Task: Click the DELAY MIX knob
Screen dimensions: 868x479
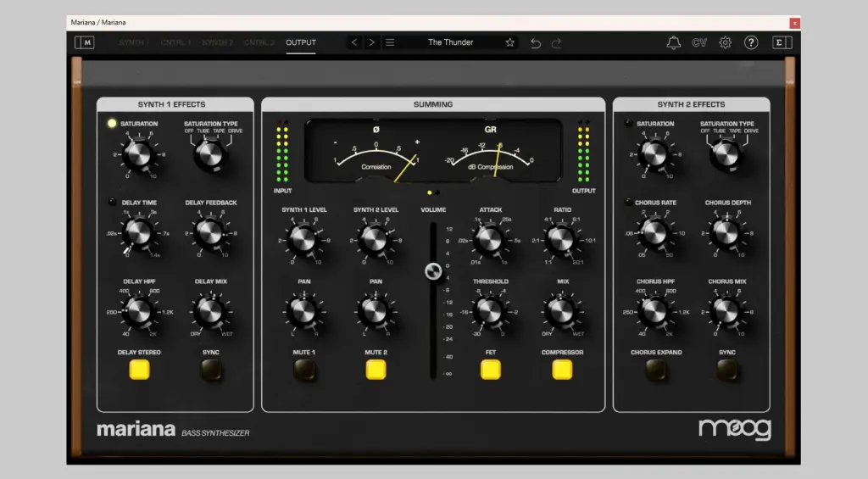Action: 210,312
